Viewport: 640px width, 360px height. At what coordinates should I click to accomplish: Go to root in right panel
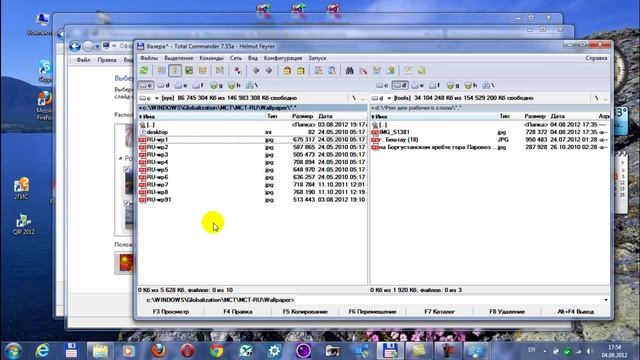[x=596, y=98]
